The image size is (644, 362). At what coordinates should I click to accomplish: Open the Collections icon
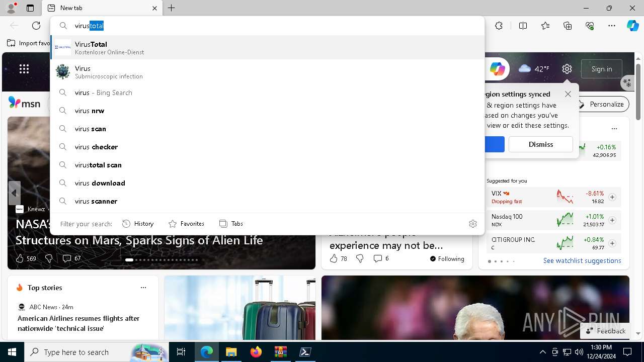[x=568, y=26]
